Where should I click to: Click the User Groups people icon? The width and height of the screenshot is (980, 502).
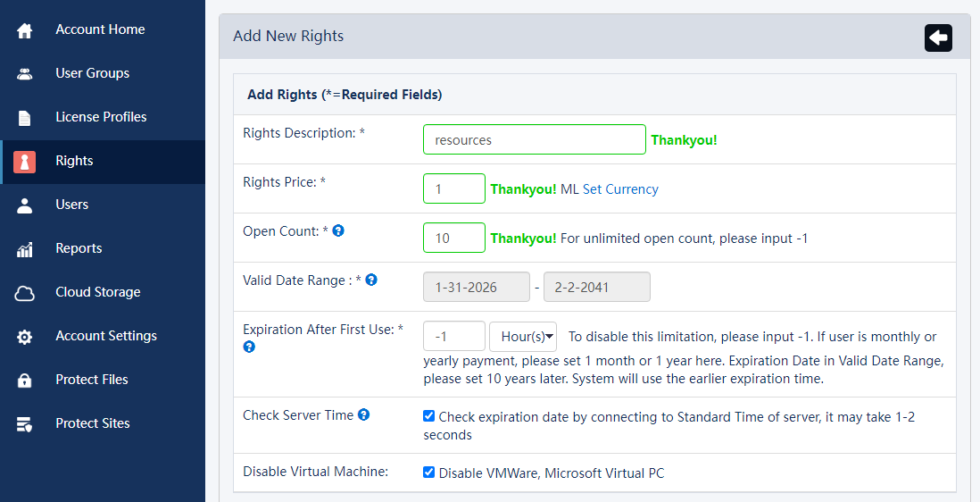[x=25, y=74]
